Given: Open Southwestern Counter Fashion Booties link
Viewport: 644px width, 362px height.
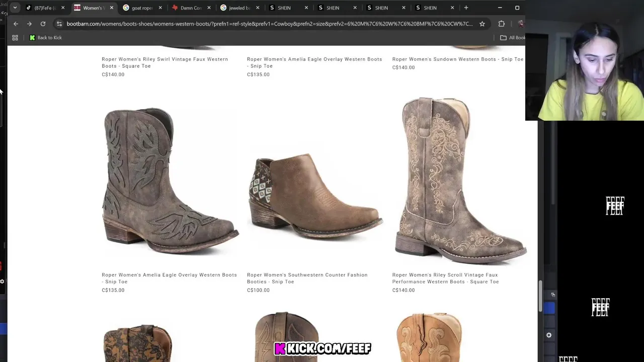Looking at the screenshot, I should tap(307, 278).
